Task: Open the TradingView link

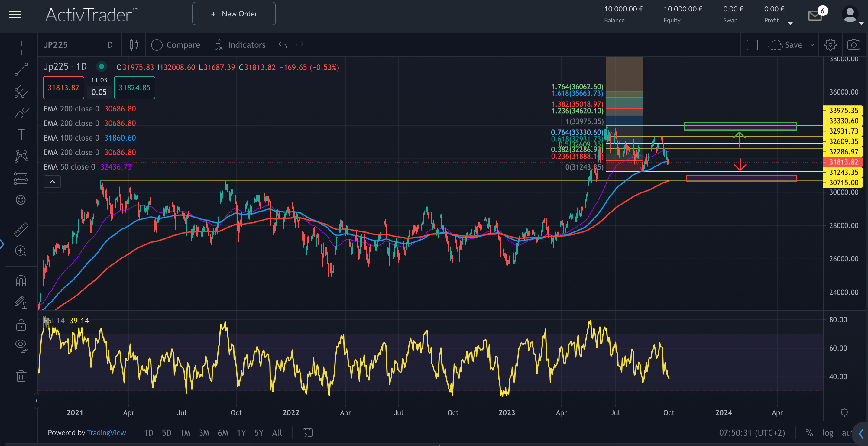Action: click(106, 432)
